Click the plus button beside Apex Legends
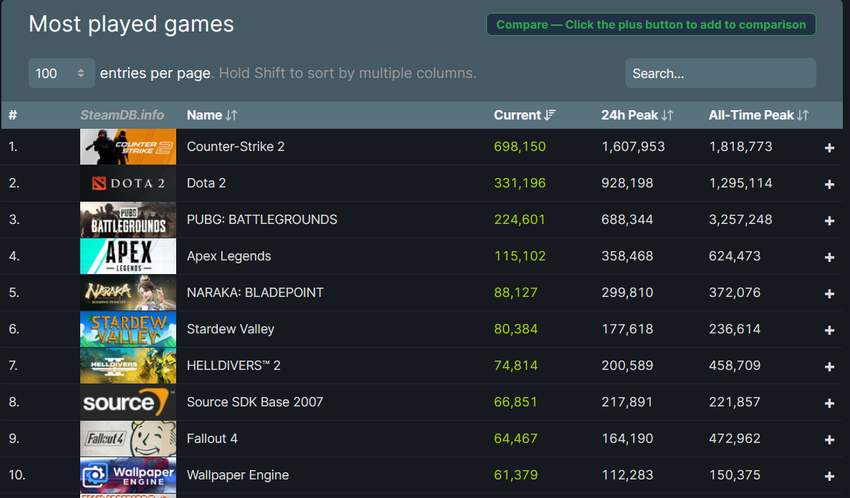 (829, 257)
